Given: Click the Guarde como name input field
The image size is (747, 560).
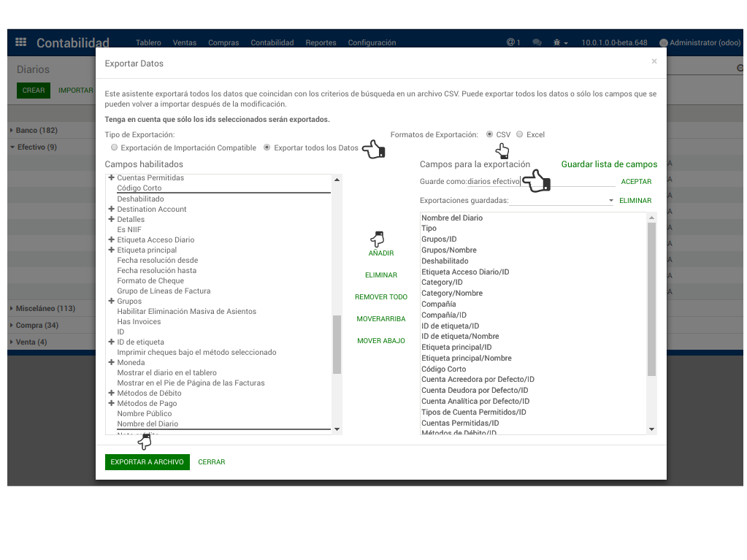Looking at the screenshot, I should pos(540,182).
